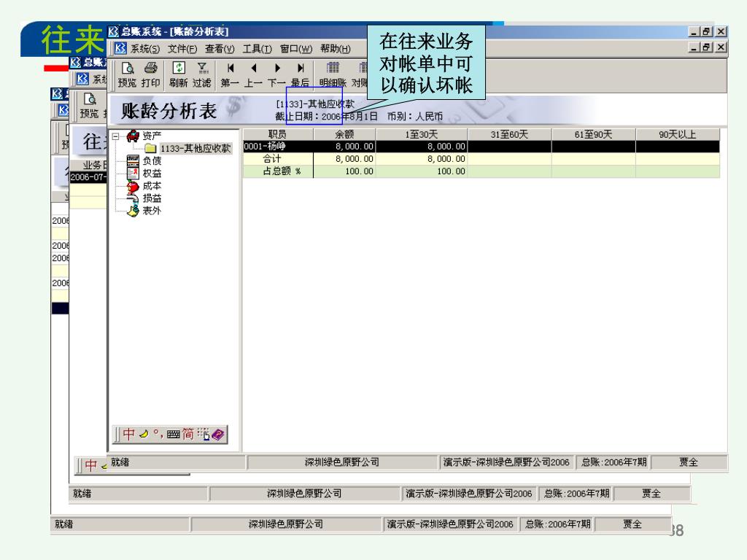Click the 1至30天 column header

click(422, 134)
